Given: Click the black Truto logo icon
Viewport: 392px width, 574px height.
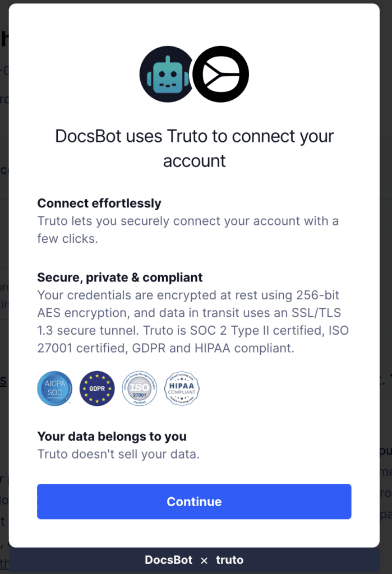Looking at the screenshot, I should tap(220, 75).
